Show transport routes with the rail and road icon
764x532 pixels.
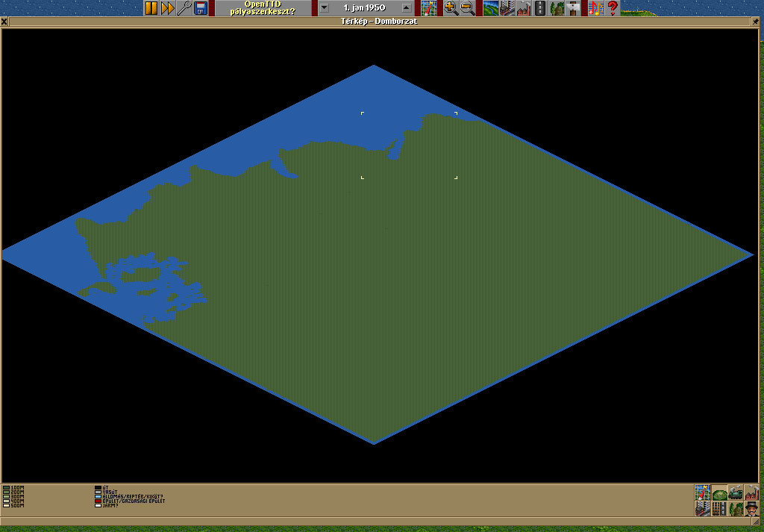pyautogui.click(x=719, y=509)
